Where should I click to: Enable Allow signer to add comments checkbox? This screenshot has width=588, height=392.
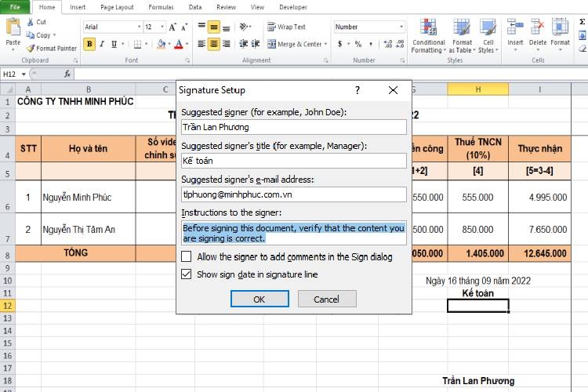point(186,256)
